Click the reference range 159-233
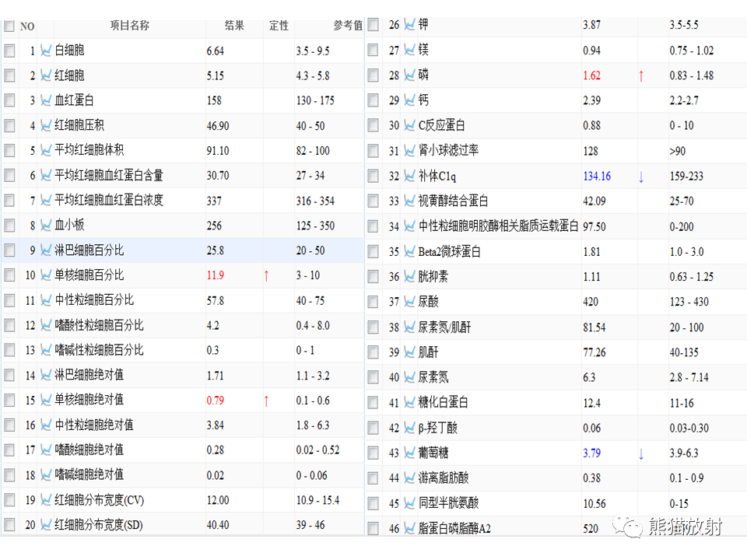This screenshot has width=747, height=560. [x=686, y=177]
